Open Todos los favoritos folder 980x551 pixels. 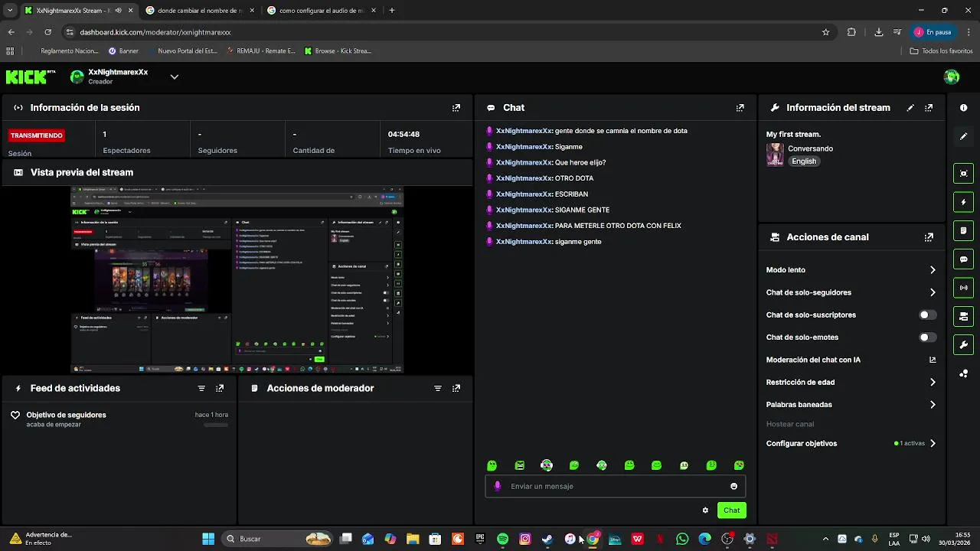[941, 51]
